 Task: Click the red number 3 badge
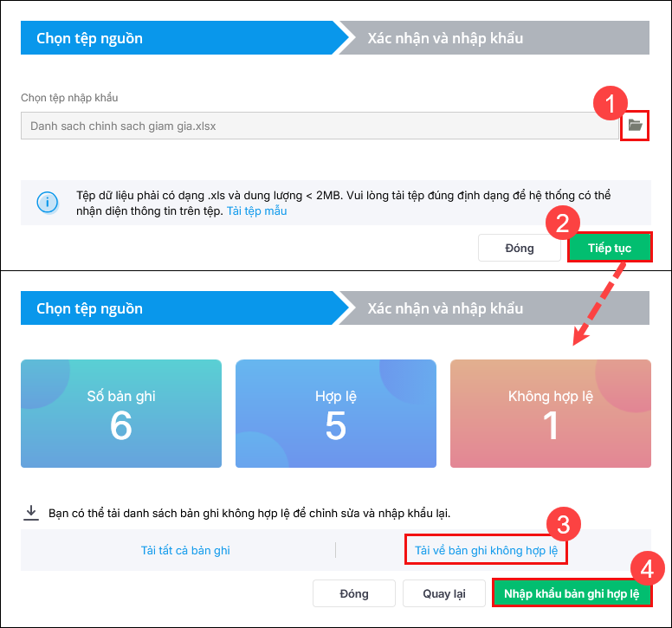pos(563,523)
